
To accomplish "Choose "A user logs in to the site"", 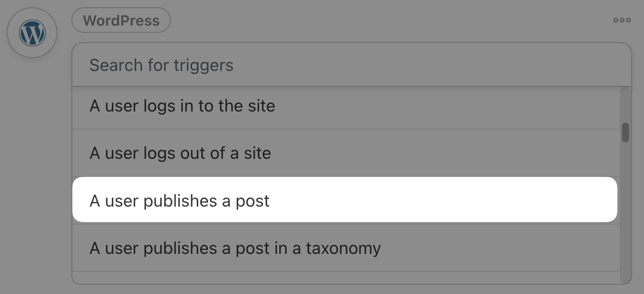I will pos(346,106).
